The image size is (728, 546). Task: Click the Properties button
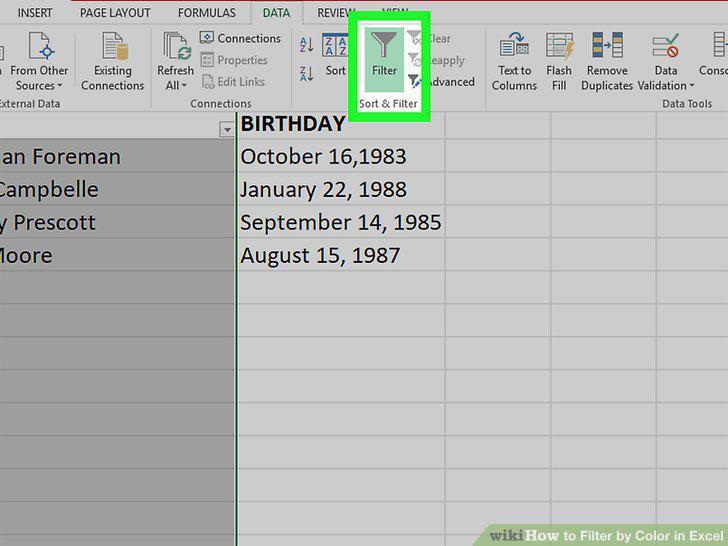234,60
